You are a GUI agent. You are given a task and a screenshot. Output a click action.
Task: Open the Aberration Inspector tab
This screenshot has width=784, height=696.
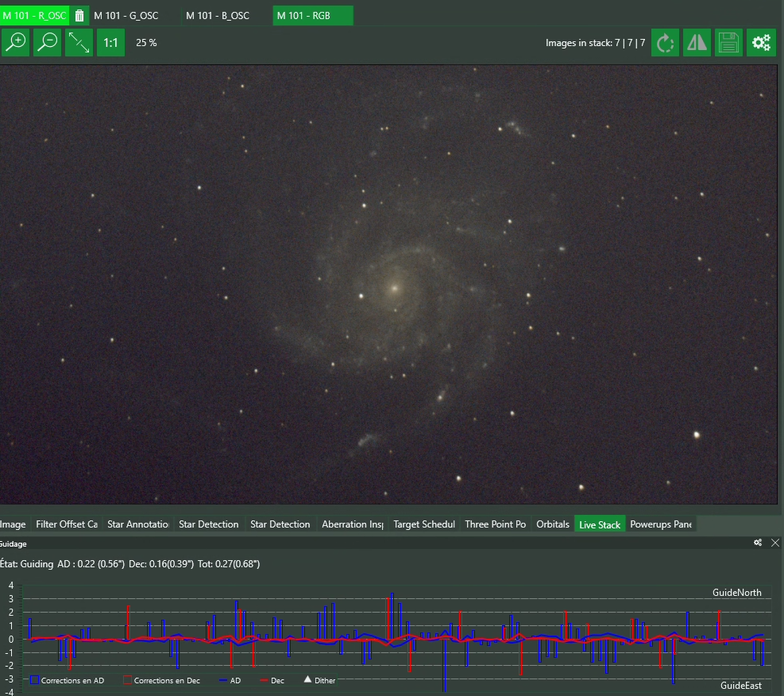pos(353,524)
